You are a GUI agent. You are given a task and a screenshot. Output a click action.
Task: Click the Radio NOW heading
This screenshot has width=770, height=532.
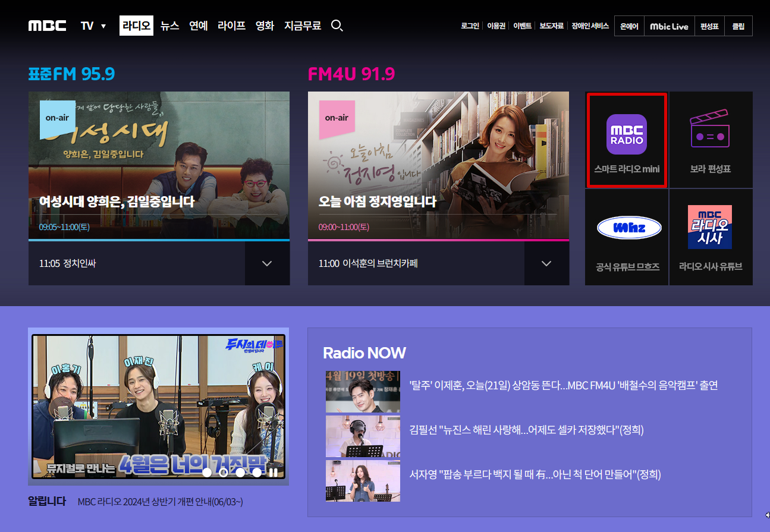coord(364,353)
